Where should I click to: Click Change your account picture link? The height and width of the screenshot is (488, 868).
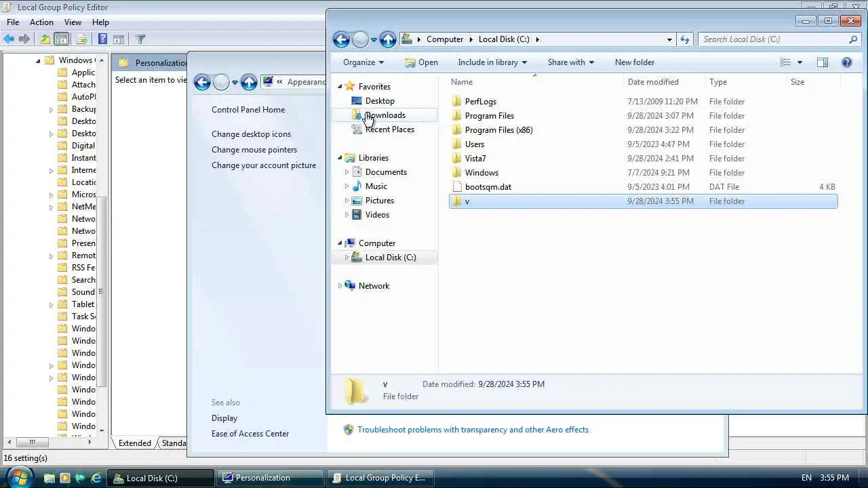pyautogui.click(x=264, y=165)
